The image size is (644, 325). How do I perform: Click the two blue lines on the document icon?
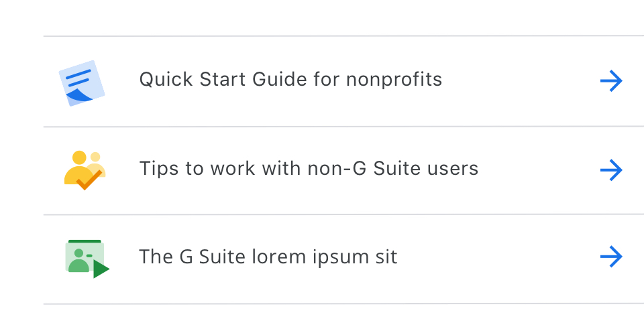coord(78,78)
